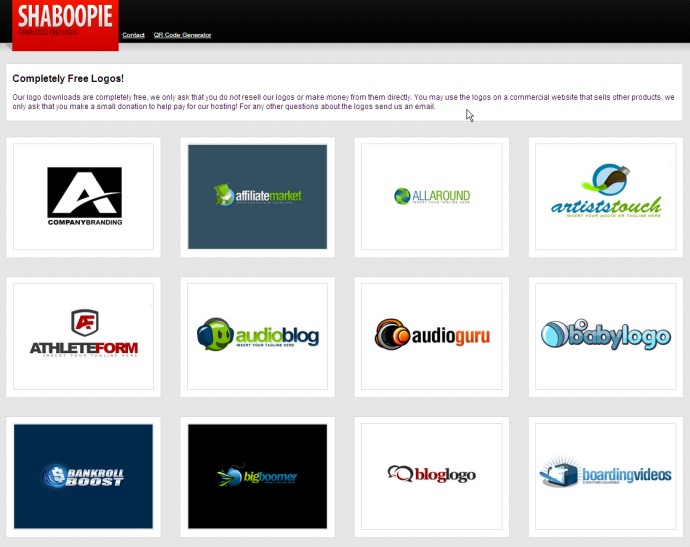The height and width of the screenshot is (547, 690).
Task: Select the Bankroll Boost logo
Action: pyautogui.click(x=83, y=477)
